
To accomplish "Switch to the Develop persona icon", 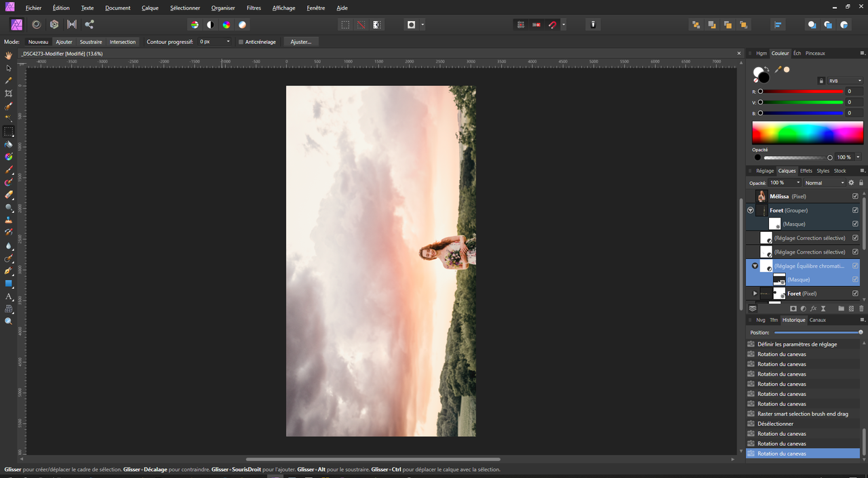I will click(54, 24).
